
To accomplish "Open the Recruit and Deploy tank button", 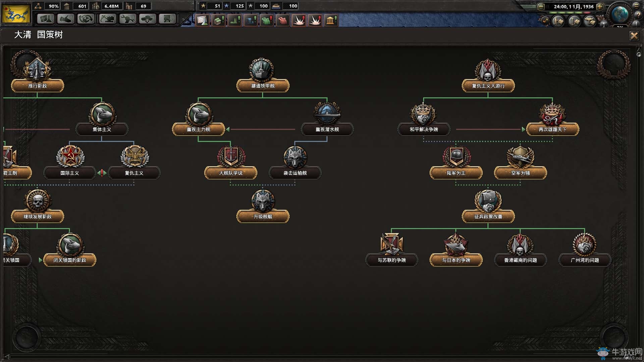I will point(148,19).
